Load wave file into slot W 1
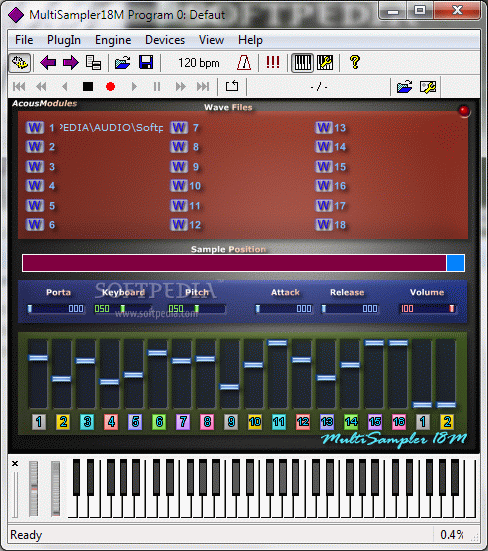 pyautogui.click(x=35, y=128)
